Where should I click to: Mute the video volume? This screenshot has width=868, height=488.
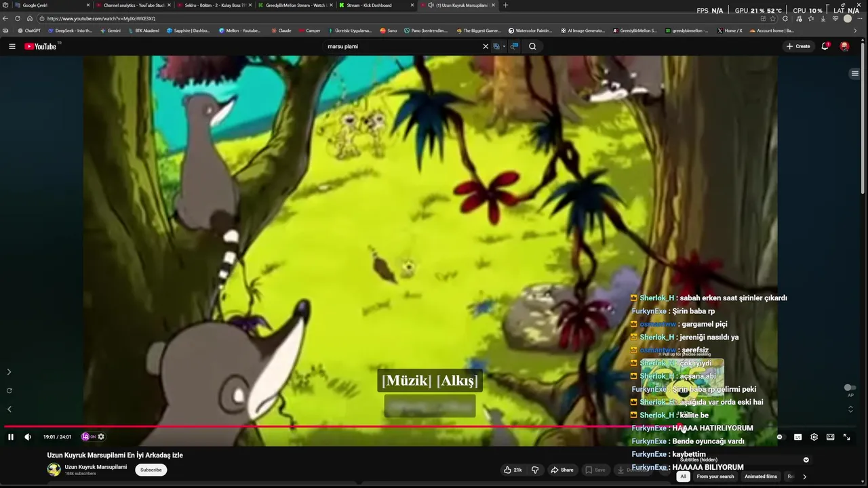pos(28,437)
